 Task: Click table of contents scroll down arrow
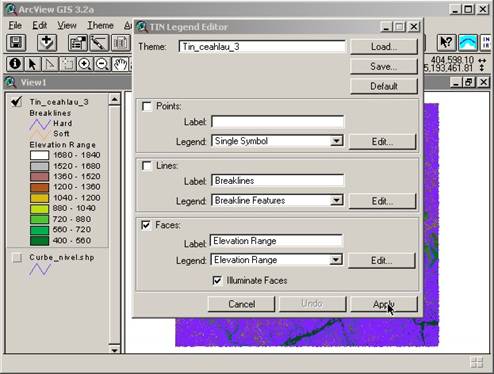[x=114, y=350]
